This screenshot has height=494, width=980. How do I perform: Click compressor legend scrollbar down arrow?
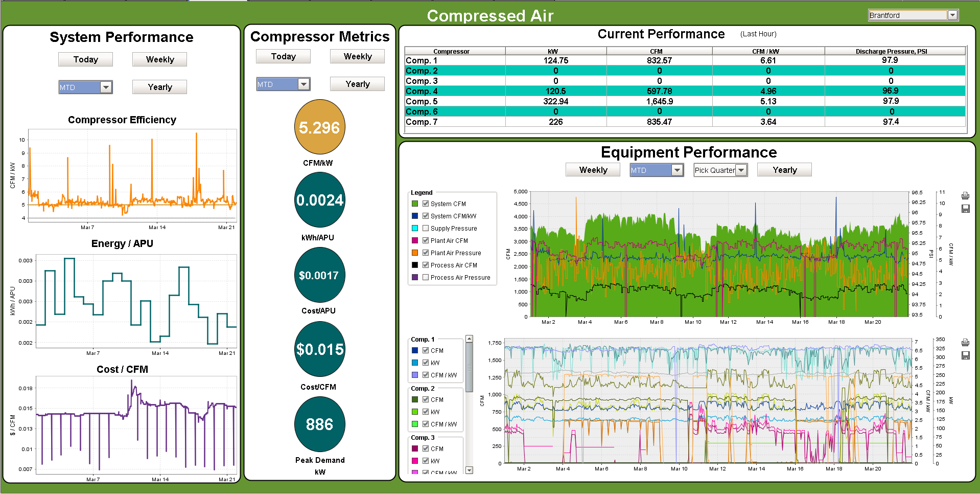pyautogui.click(x=470, y=470)
